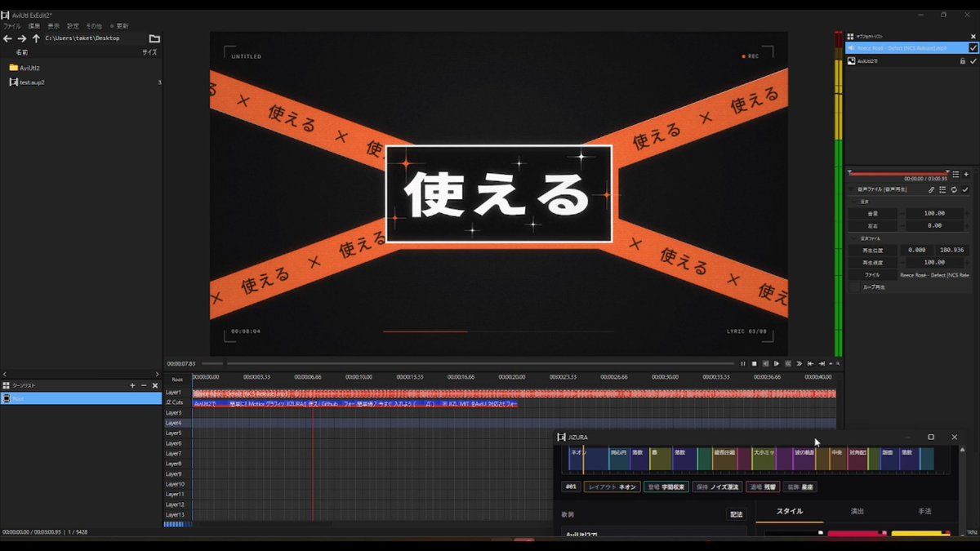The width and height of the screenshot is (980, 551).
Task: Toggle the checkmark for the AviUtl2で object
Action: pyautogui.click(x=973, y=60)
